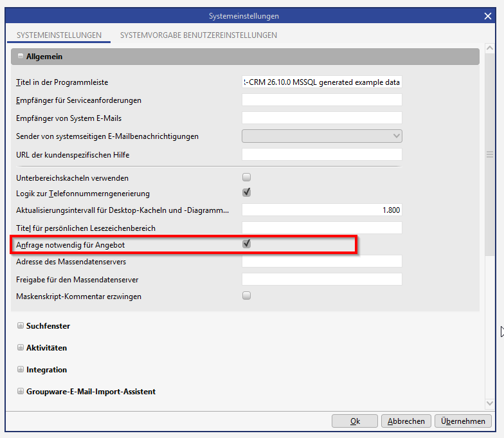This screenshot has height=438, width=504.
Task: Click the Freigabe für den Massendatenserver field
Action: [321, 279]
